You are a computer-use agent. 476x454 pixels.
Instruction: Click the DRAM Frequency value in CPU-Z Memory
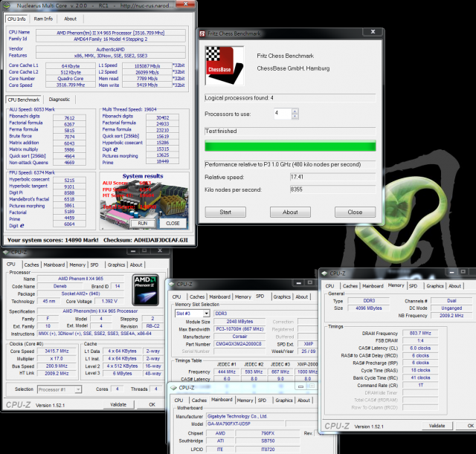[420, 334]
